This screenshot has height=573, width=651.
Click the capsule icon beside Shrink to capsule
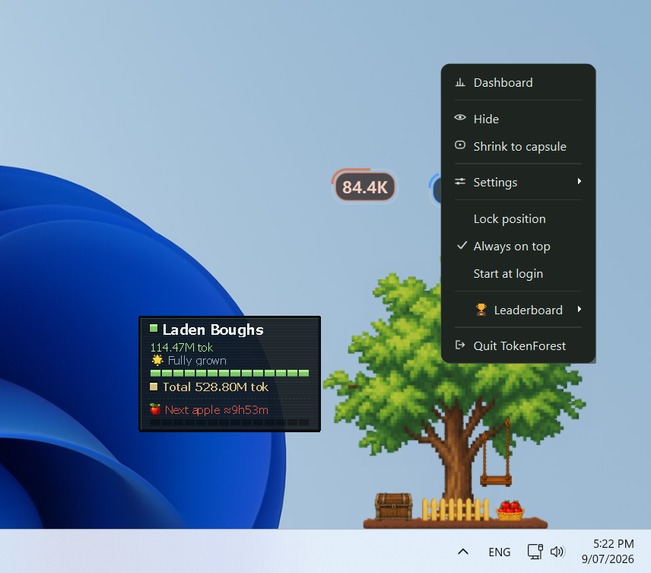click(460, 145)
